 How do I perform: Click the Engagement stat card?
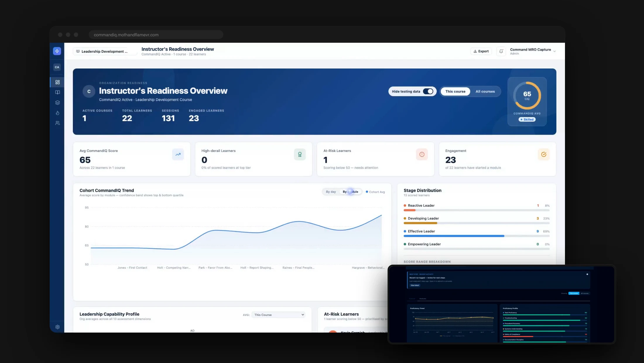[x=497, y=159]
